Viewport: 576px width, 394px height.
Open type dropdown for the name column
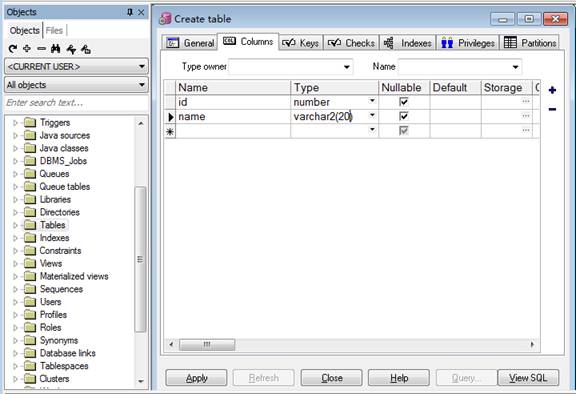coord(372,115)
